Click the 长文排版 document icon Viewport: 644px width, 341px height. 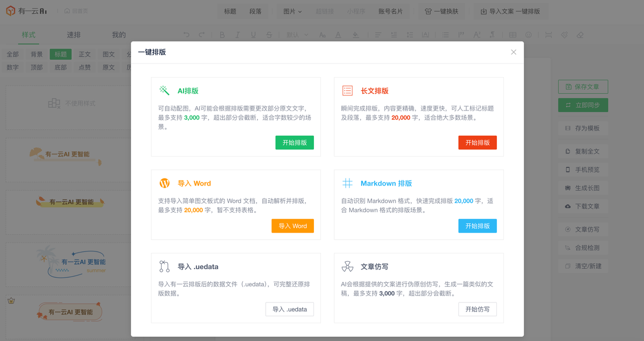click(x=347, y=91)
